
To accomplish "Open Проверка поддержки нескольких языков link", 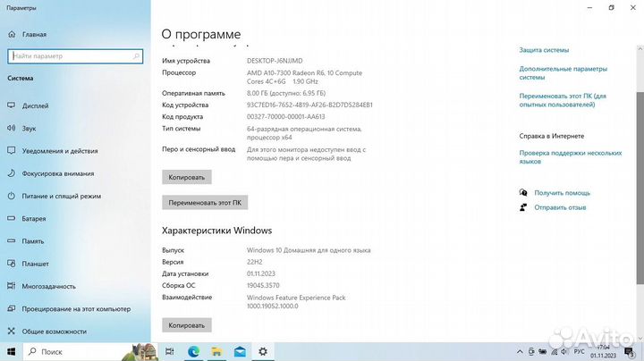I will 570,156.
